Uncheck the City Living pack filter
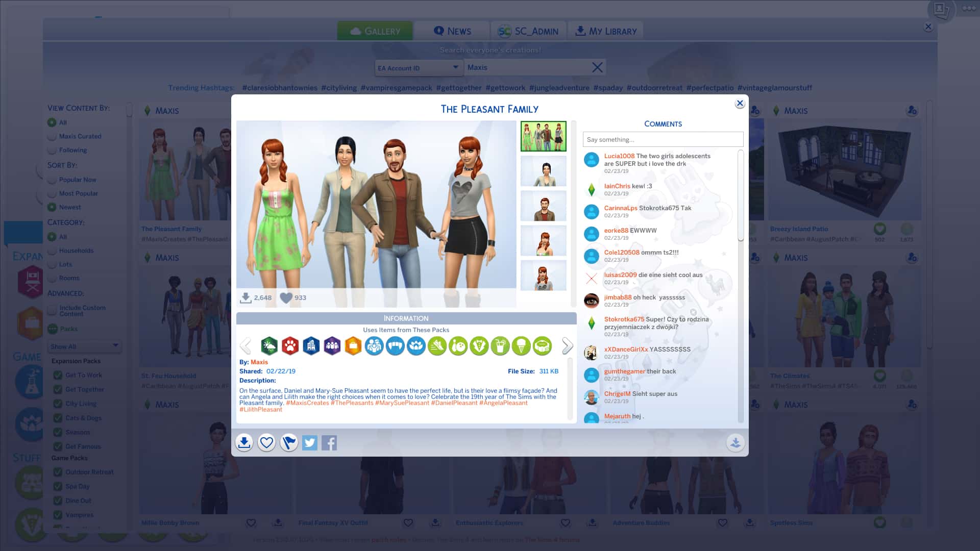Viewport: 980px width, 551px height. pos(58,404)
